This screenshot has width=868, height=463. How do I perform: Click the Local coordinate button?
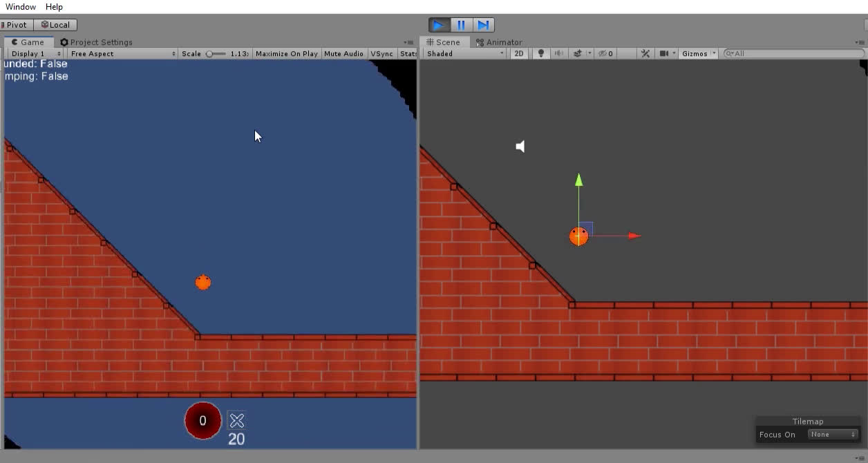pyautogui.click(x=55, y=25)
